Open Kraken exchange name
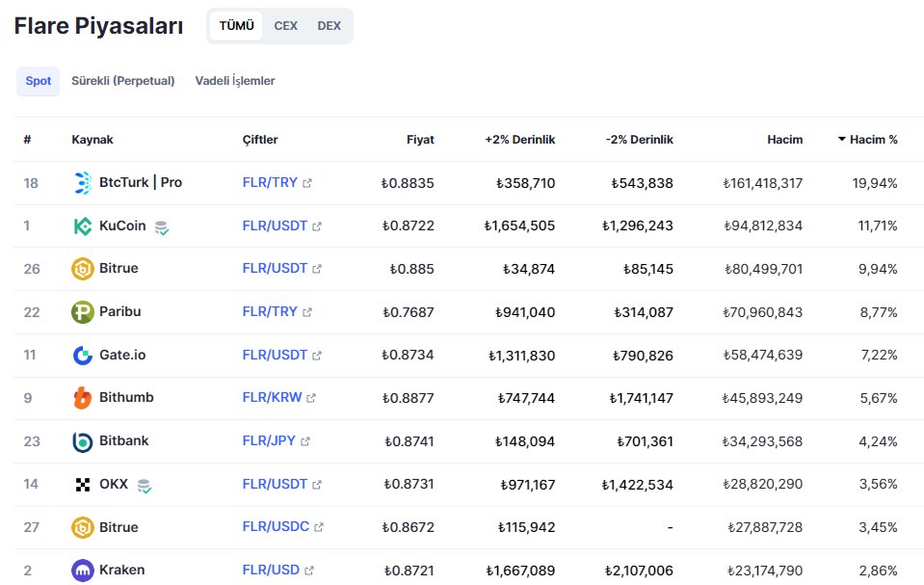Screen dimensions: 924x585 click(x=122, y=570)
